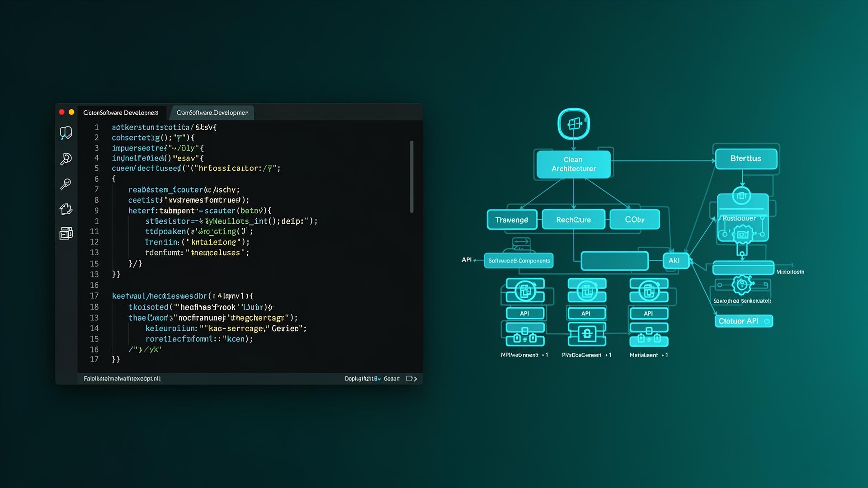Minimize the editor with the yellow button
This screenshot has height=488, width=868.
71,112
